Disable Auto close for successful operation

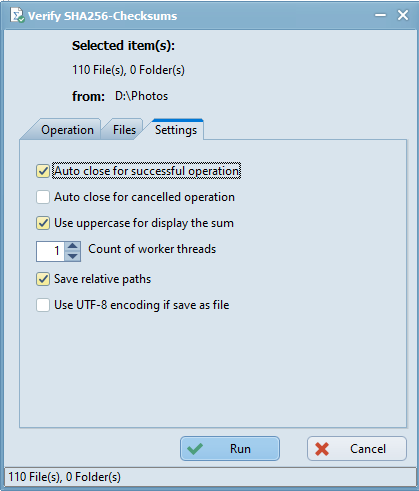(43, 171)
